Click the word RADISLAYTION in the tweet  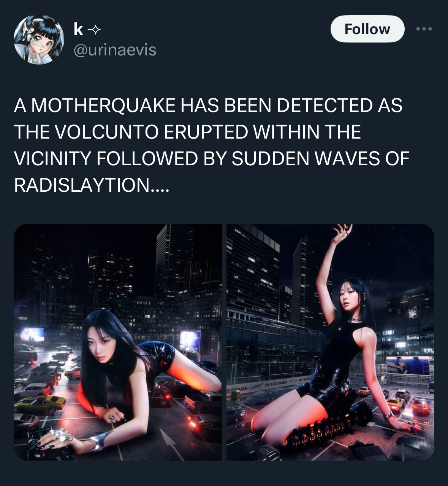82,185
